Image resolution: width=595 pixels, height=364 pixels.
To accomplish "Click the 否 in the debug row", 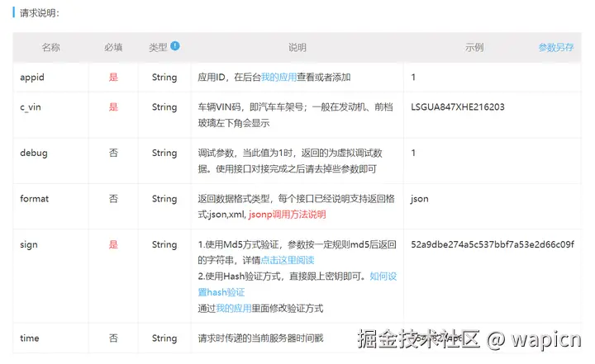I will tap(113, 153).
